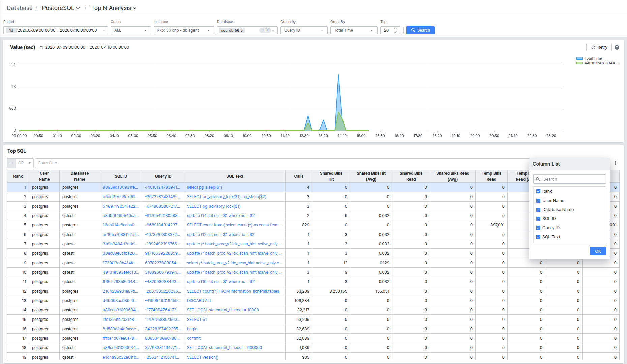Screen dimensions: 627x364
Task: Click the help question mark icon
Action: pos(617,47)
